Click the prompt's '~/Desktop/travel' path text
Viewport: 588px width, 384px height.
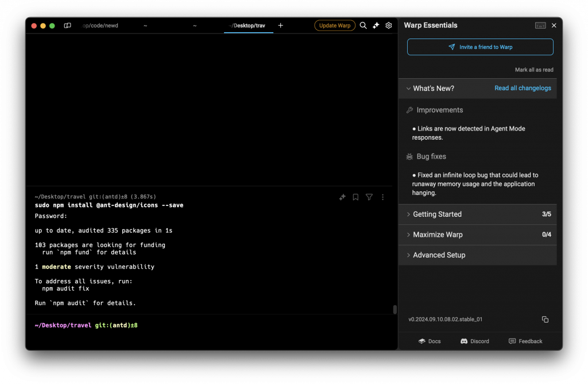(x=63, y=325)
